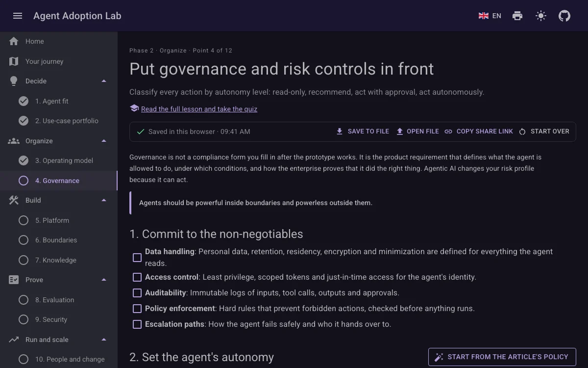This screenshot has height=368, width=588.
Task: Open 7. Knowledge in sidebar
Action: click(x=59, y=260)
